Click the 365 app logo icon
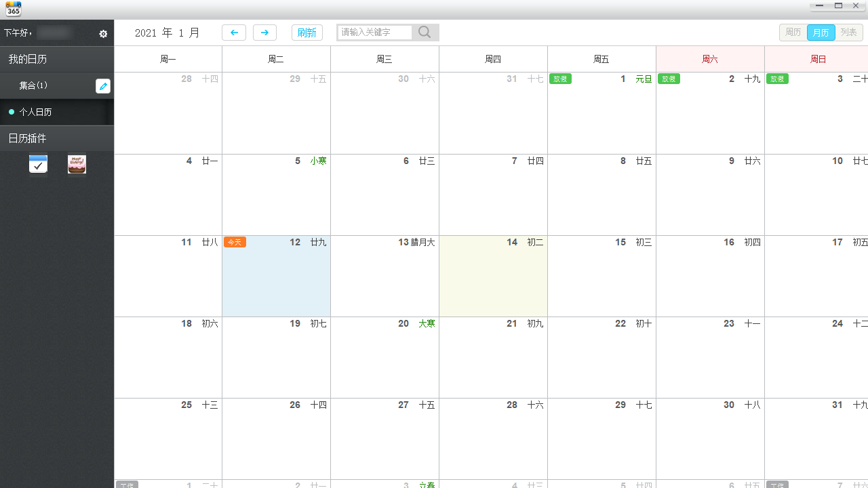The height and width of the screenshot is (488, 868). [x=13, y=9]
